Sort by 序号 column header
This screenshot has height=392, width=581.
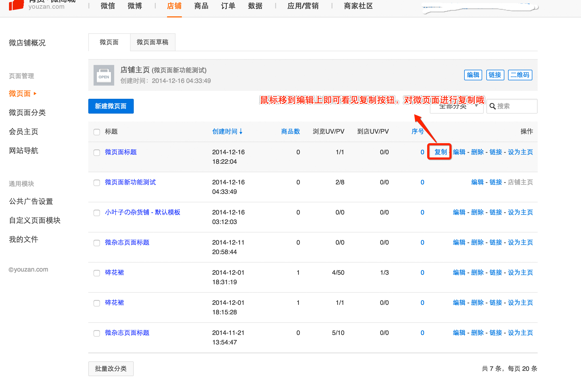coord(418,131)
